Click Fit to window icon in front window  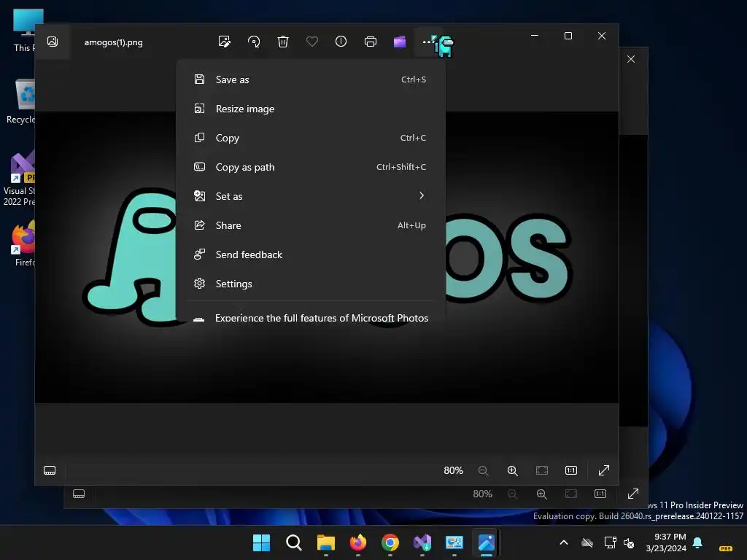542,470
